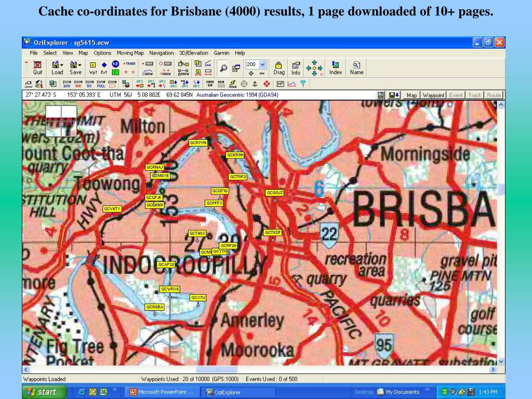Select the Wpt waypoint placement tool
The image size is (532, 399).
point(92,68)
